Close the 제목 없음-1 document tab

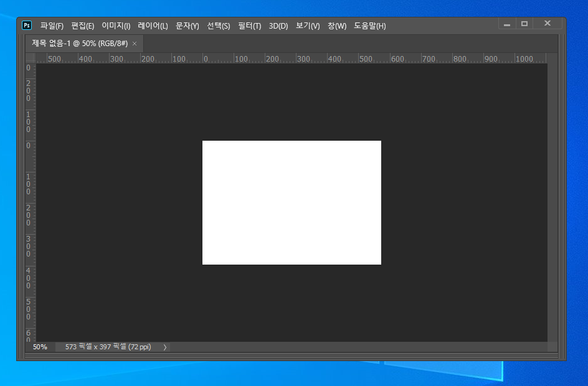tap(135, 44)
